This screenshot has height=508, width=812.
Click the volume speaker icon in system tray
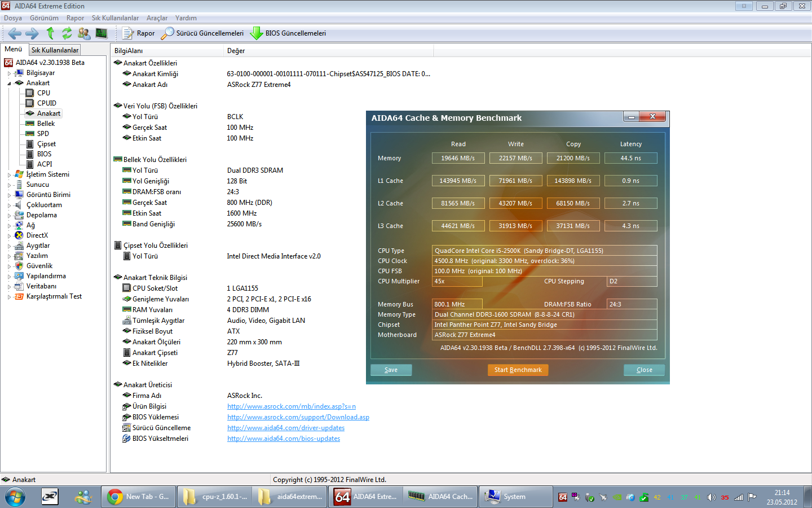coord(711,497)
